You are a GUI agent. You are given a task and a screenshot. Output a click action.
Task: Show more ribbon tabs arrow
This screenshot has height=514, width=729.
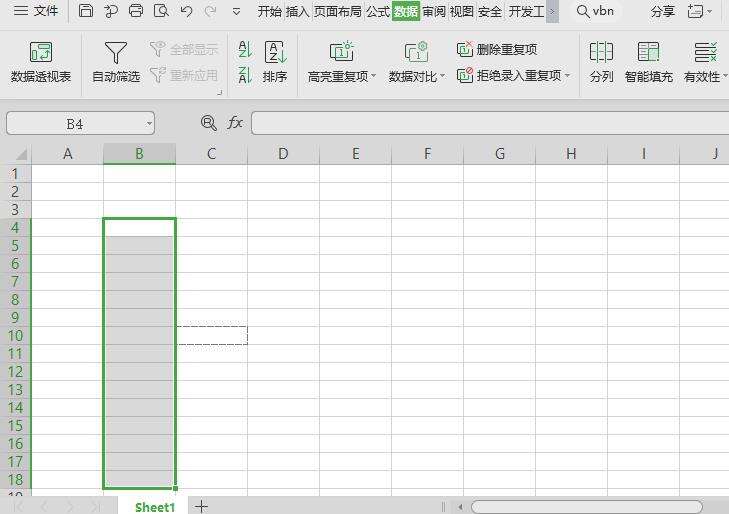[x=552, y=11]
